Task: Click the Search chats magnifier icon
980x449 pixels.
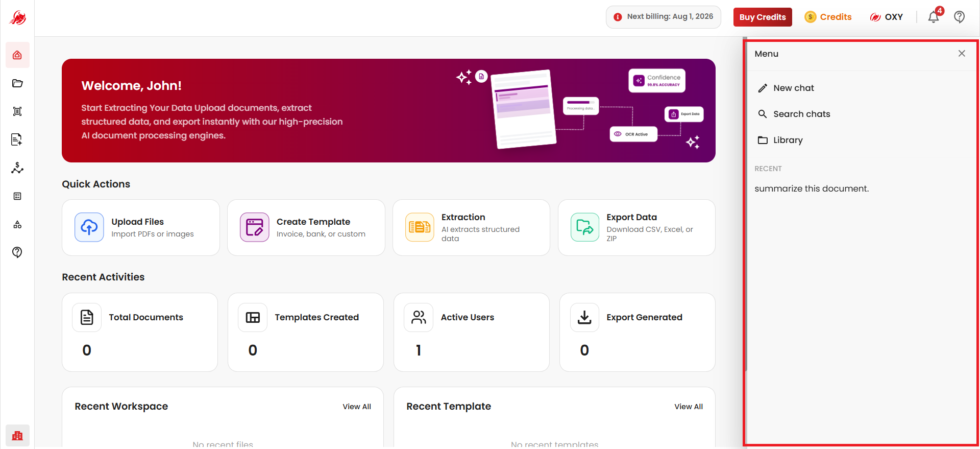Action: coord(763,114)
